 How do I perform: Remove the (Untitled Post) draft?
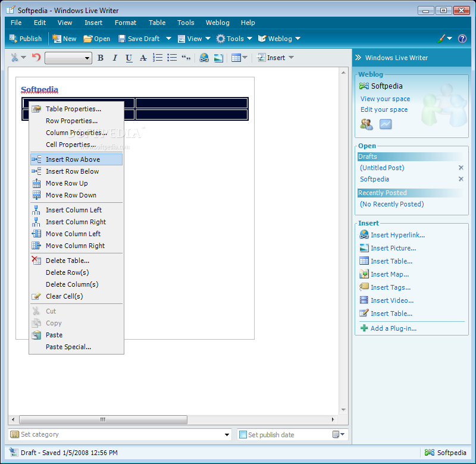[461, 168]
